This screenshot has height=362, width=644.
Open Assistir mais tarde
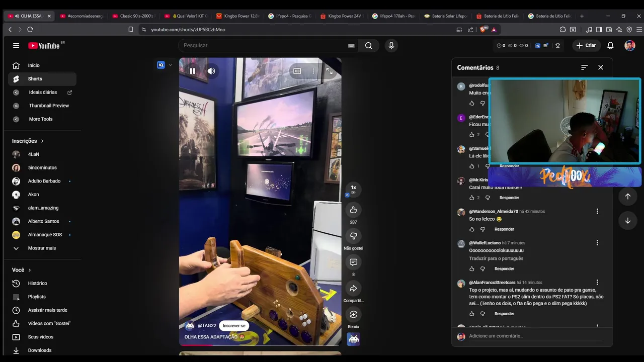point(42,310)
